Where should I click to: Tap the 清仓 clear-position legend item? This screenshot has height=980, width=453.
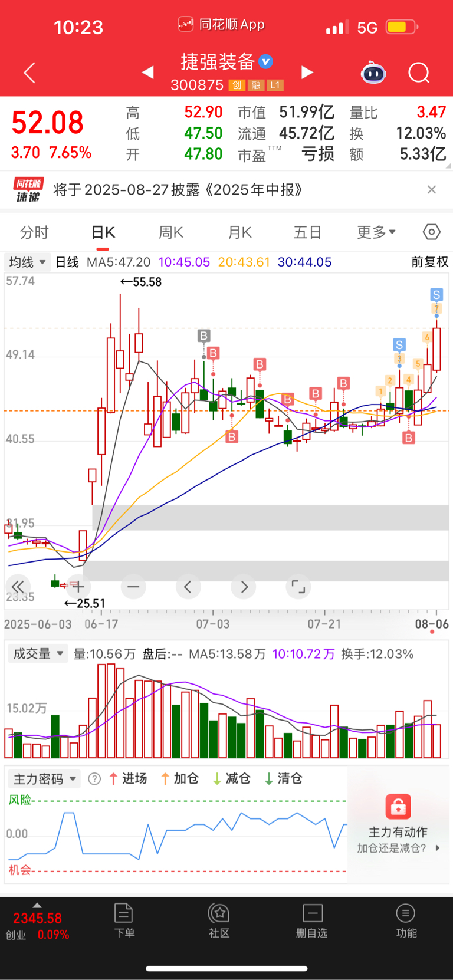[x=284, y=779]
